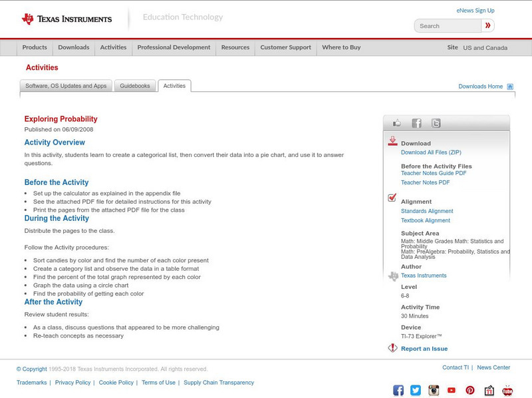Open the footer TI blog icon
532x398 pixels.
coord(489,391)
